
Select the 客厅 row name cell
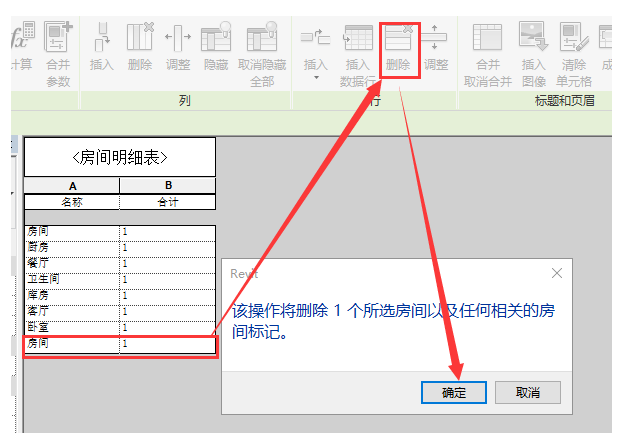tap(72, 311)
